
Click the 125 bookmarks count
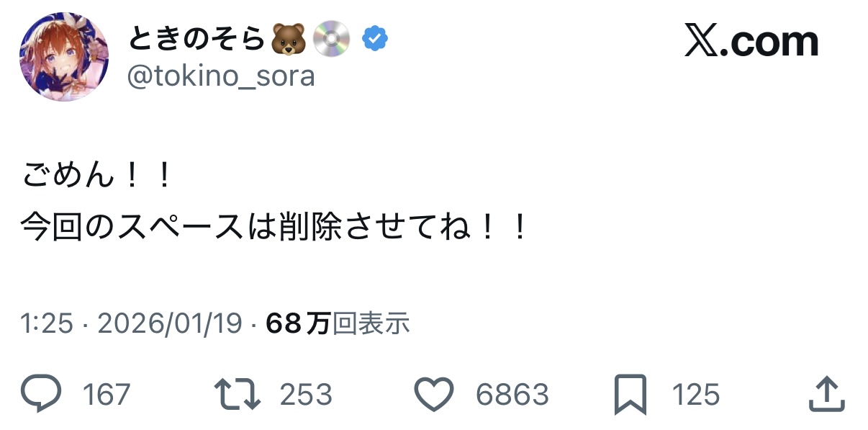coord(696,395)
